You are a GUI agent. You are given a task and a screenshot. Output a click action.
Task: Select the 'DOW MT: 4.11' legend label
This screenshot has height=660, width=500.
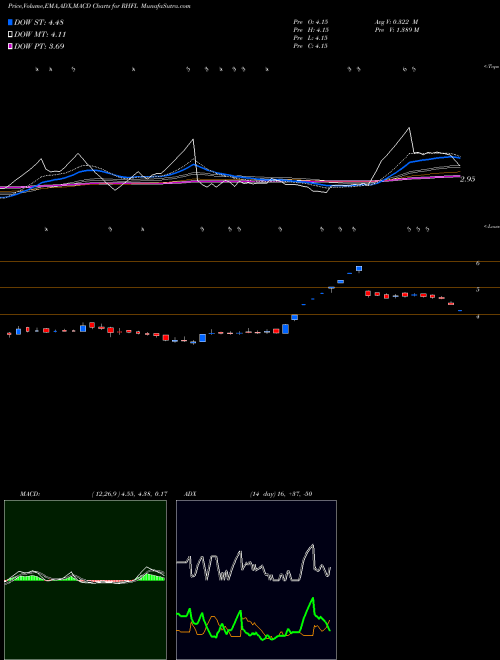point(40,35)
